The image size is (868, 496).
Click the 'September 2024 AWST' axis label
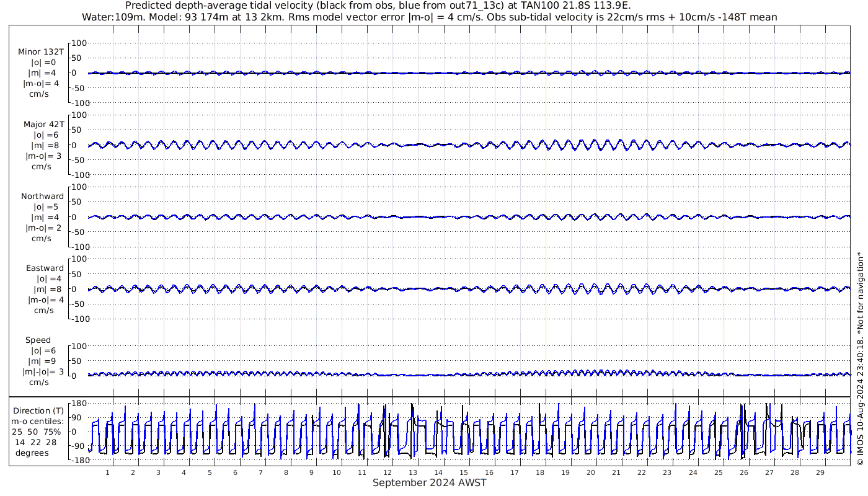(430, 483)
